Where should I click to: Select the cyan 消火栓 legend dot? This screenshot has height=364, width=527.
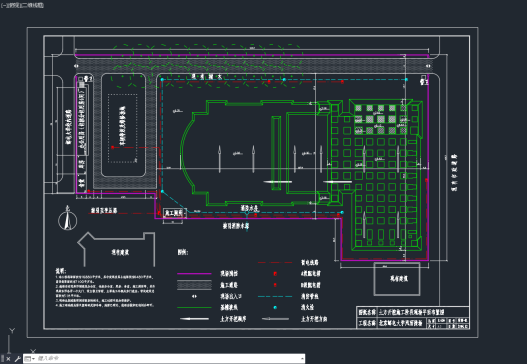[275, 308]
